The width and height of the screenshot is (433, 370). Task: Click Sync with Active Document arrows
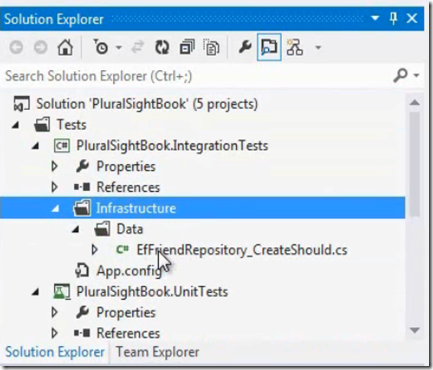(x=137, y=47)
